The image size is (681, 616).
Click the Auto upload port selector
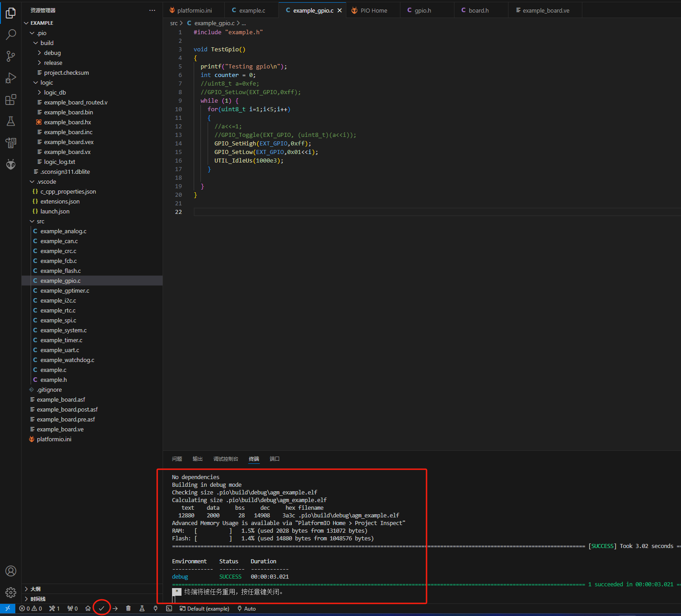(247, 608)
